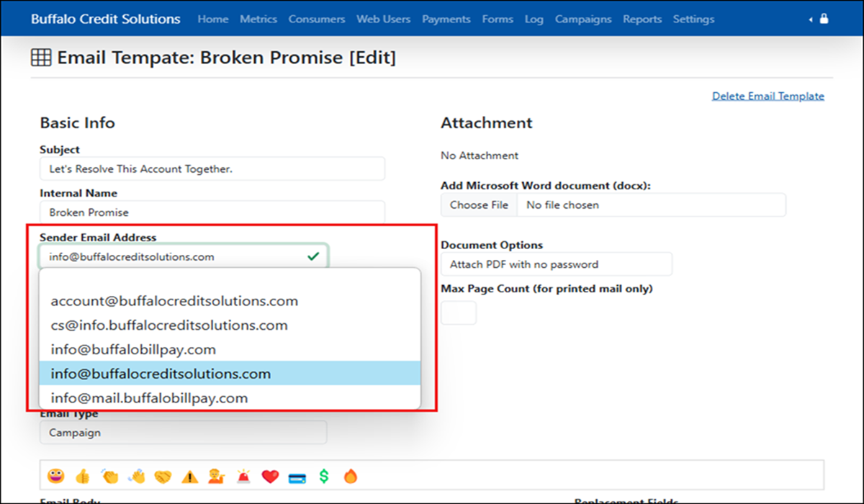Screen dimensions: 864x504
Task: Click the Internal Name field
Action: tap(212, 212)
